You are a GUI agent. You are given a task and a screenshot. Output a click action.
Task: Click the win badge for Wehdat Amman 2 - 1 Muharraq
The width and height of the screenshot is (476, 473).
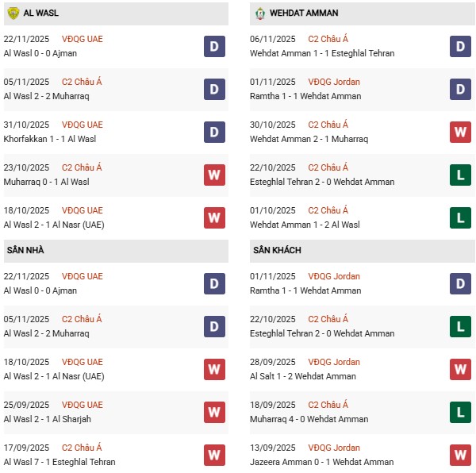point(461,132)
